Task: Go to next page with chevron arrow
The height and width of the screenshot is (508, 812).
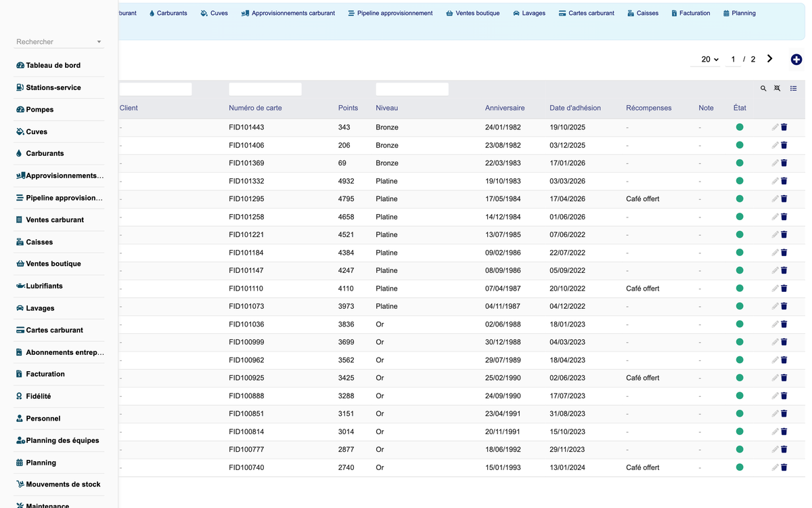Action: click(x=769, y=59)
